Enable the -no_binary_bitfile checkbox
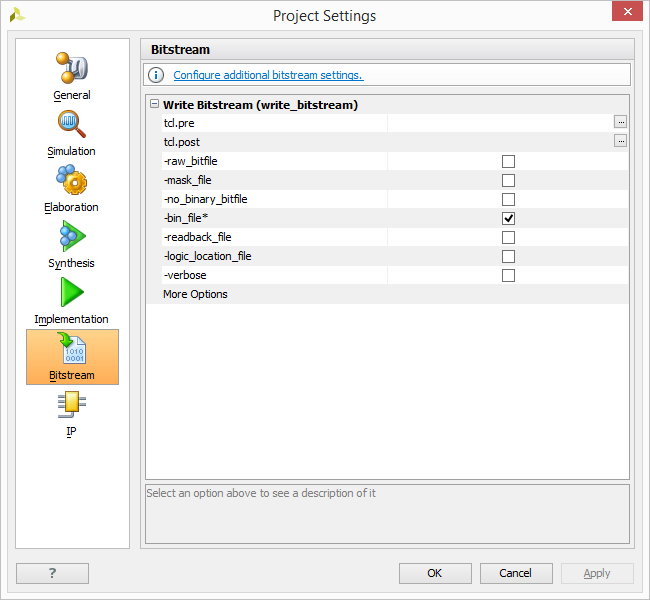This screenshot has height=600, width=650. (508, 199)
